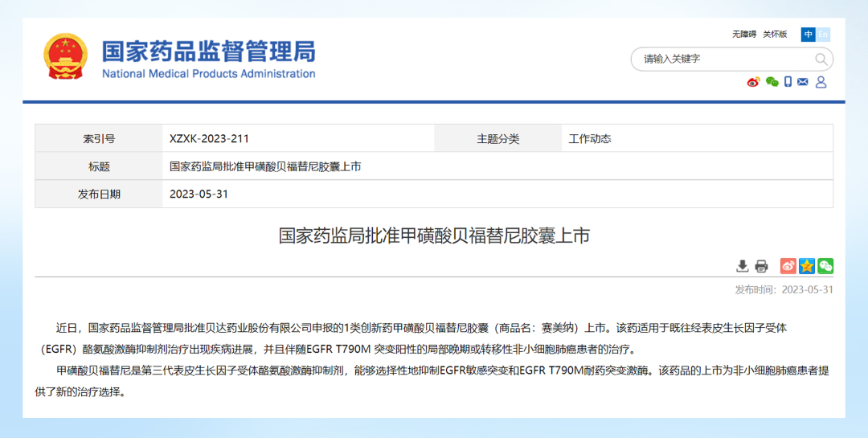
Task: Click the user account icon in header
Action: 821,82
